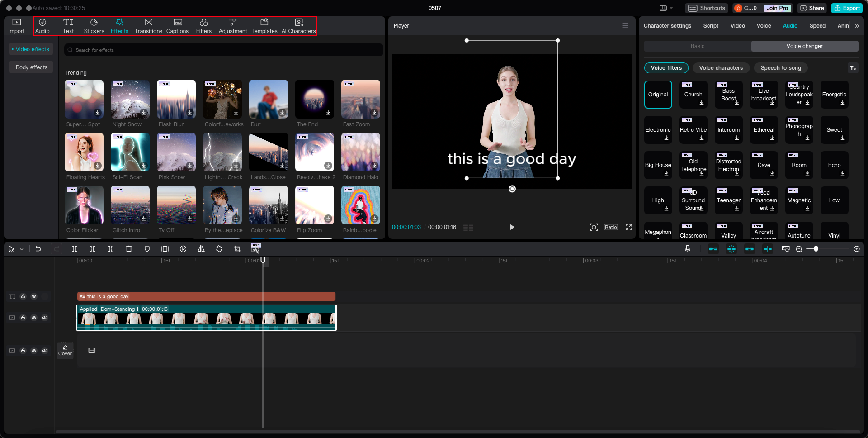Open the selection tool dropdown arrow
This screenshot has height=438, width=868.
21,249
